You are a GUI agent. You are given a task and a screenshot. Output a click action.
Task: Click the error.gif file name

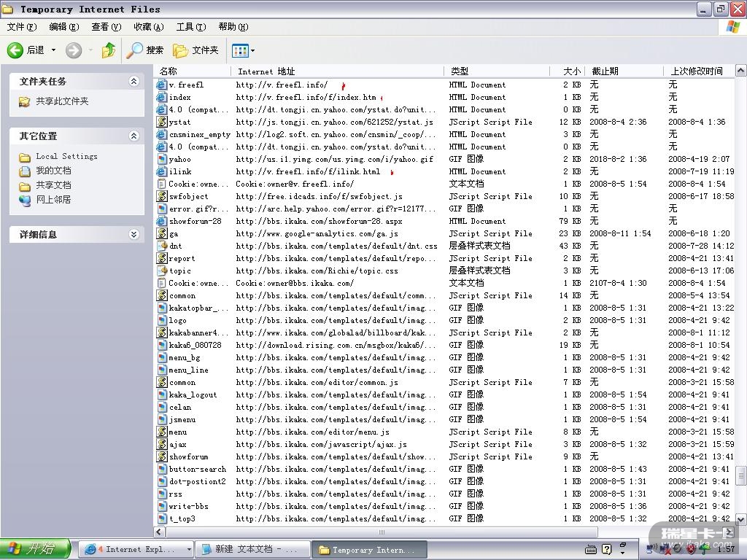point(198,209)
